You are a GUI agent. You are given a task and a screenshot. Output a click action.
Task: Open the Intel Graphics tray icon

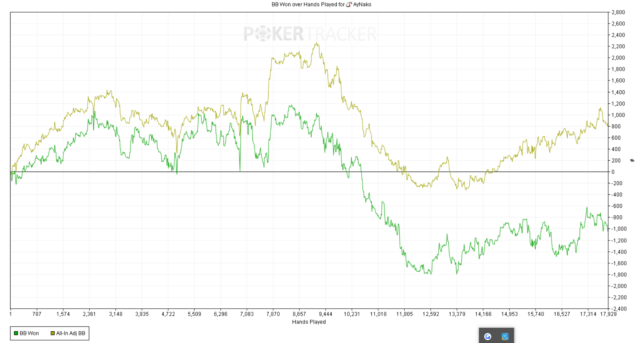tap(505, 337)
